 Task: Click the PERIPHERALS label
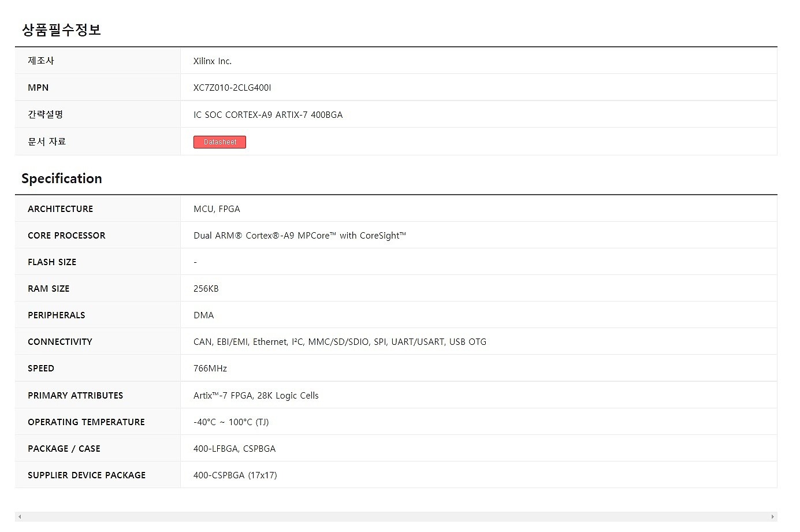57,315
